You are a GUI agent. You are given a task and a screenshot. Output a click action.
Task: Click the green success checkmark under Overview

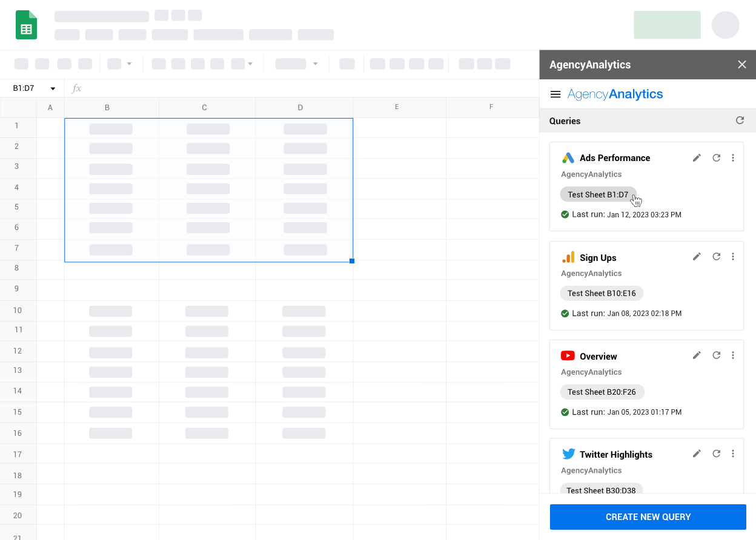pyautogui.click(x=565, y=412)
